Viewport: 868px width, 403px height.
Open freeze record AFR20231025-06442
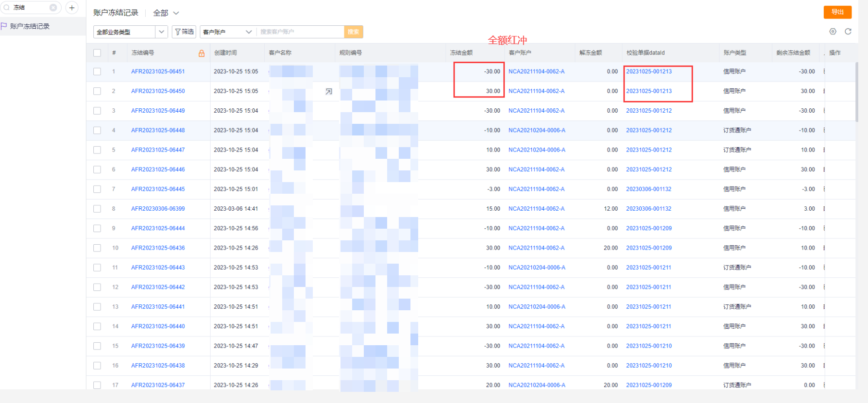158,287
